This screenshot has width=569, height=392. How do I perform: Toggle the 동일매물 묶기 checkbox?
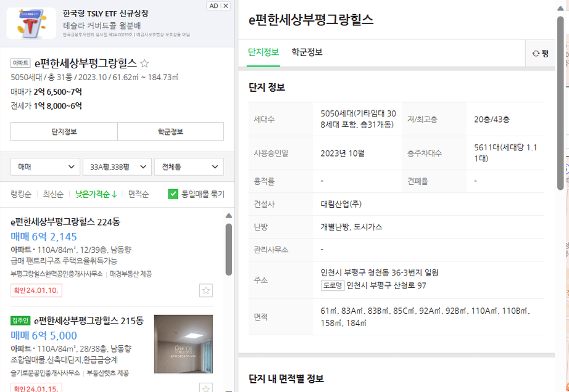[173, 194]
